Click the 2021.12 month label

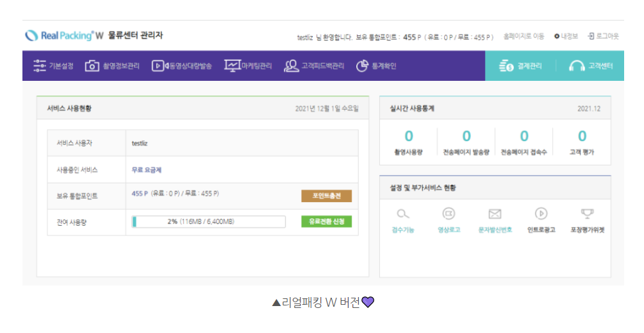pos(589,108)
